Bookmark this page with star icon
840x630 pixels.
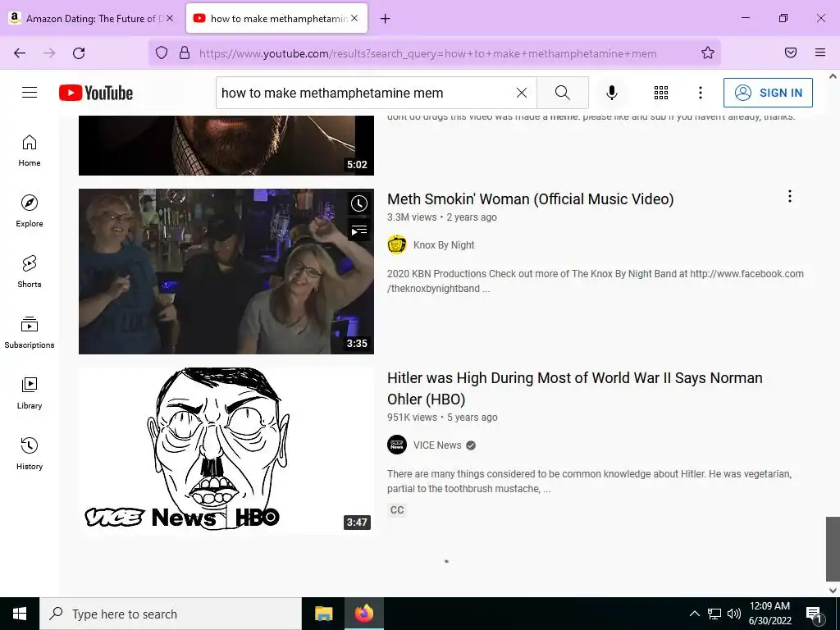coord(708,52)
